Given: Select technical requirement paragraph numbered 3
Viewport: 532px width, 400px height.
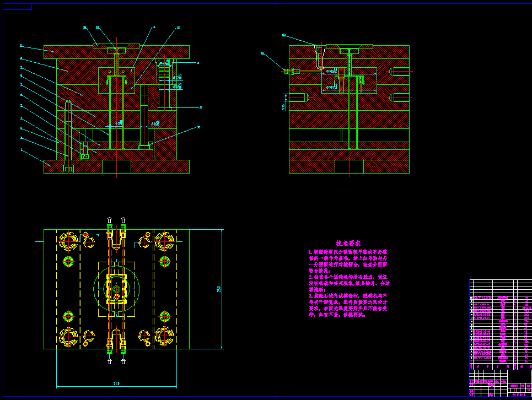Looking at the screenshot, I should (348, 305).
